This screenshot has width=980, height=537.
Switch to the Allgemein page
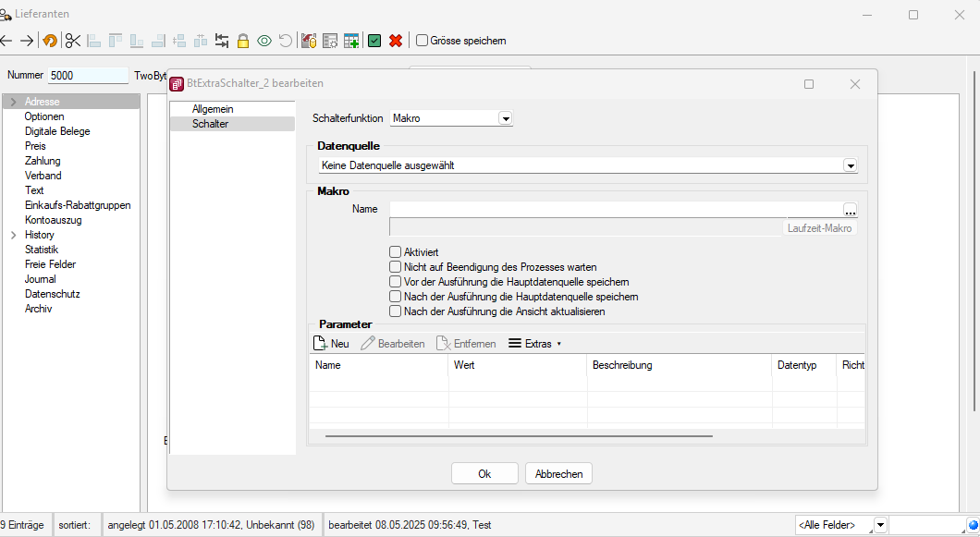(213, 109)
